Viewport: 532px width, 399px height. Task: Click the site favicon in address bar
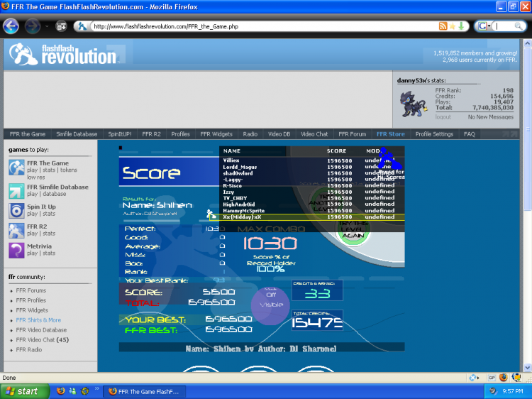[x=82, y=26]
